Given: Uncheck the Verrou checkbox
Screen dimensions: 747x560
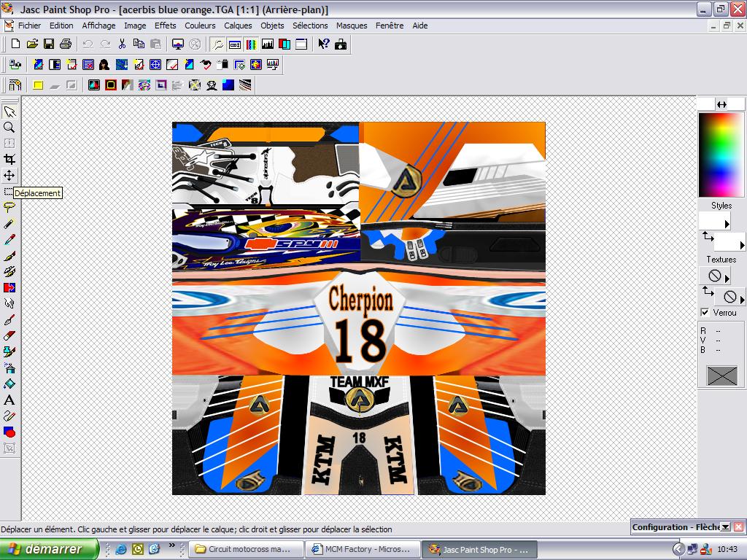Looking at the screenshot, I should 705,313.
